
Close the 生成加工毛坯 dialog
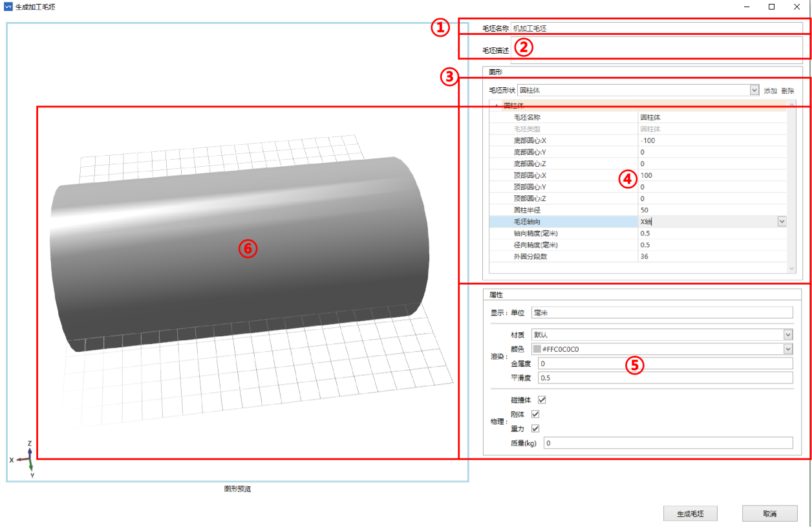796,6
